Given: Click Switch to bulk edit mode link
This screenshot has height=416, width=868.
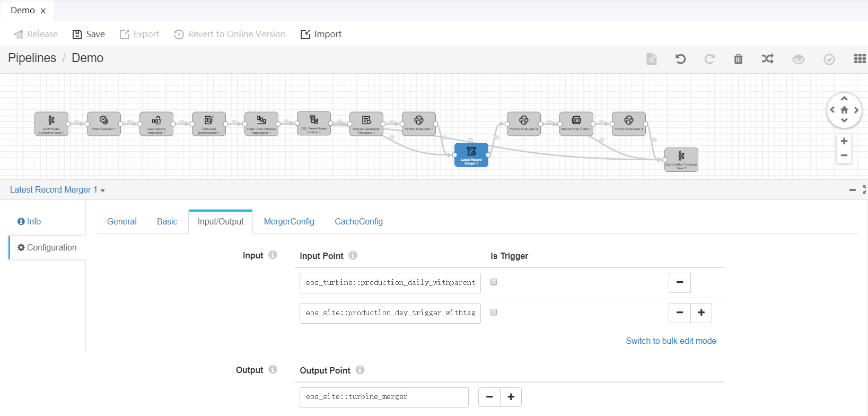Looking at the screenshot, I should tap(671, 341).
